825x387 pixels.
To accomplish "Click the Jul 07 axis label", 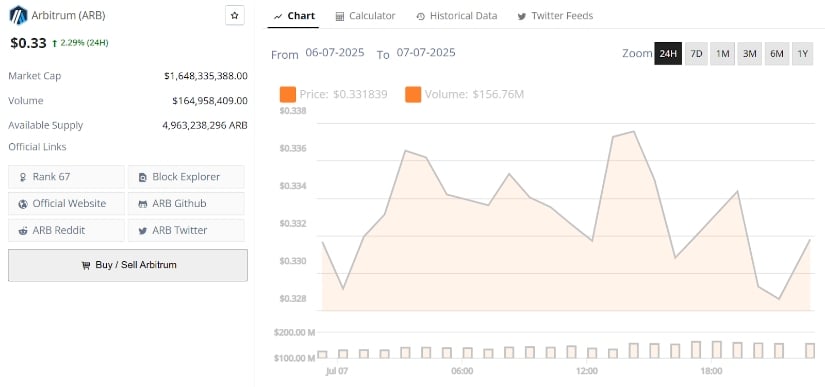I will (x=337, y=371).
